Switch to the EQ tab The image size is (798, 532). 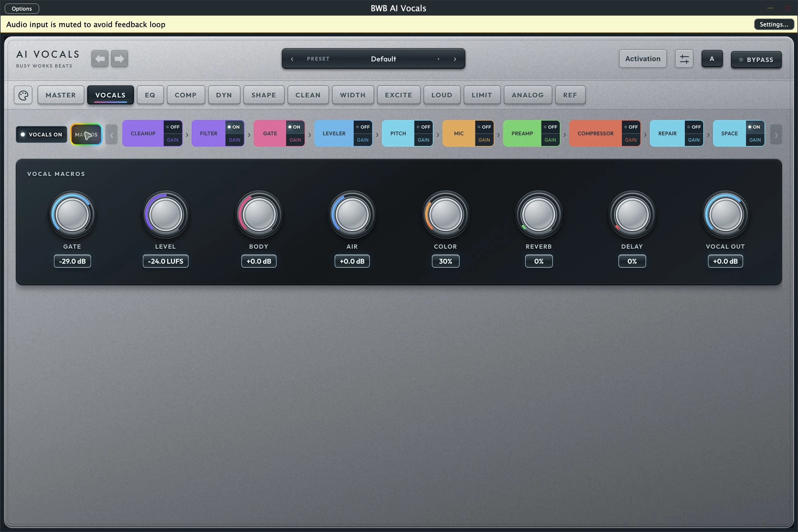[150, 95]
